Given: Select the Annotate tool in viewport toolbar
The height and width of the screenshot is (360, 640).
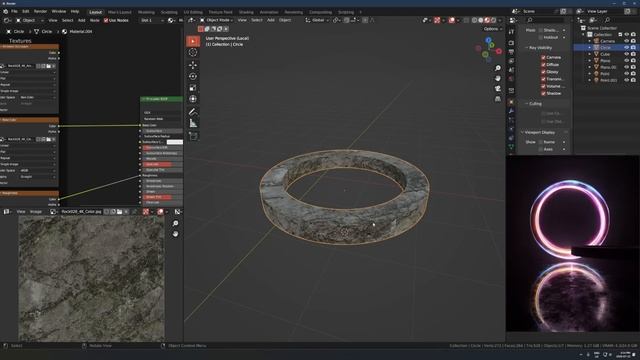Looking at the screenshot, I should coord(193,112).
